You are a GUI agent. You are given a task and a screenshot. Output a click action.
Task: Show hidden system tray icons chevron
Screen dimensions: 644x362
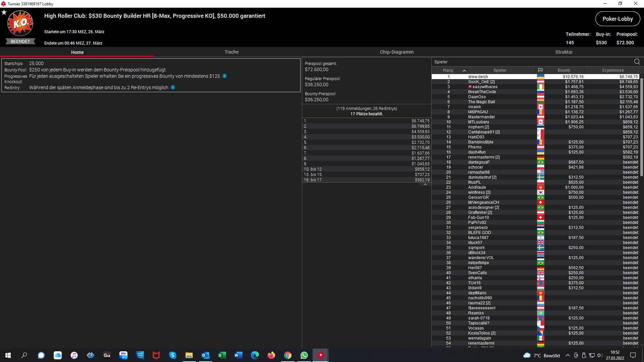click(568, 355)
